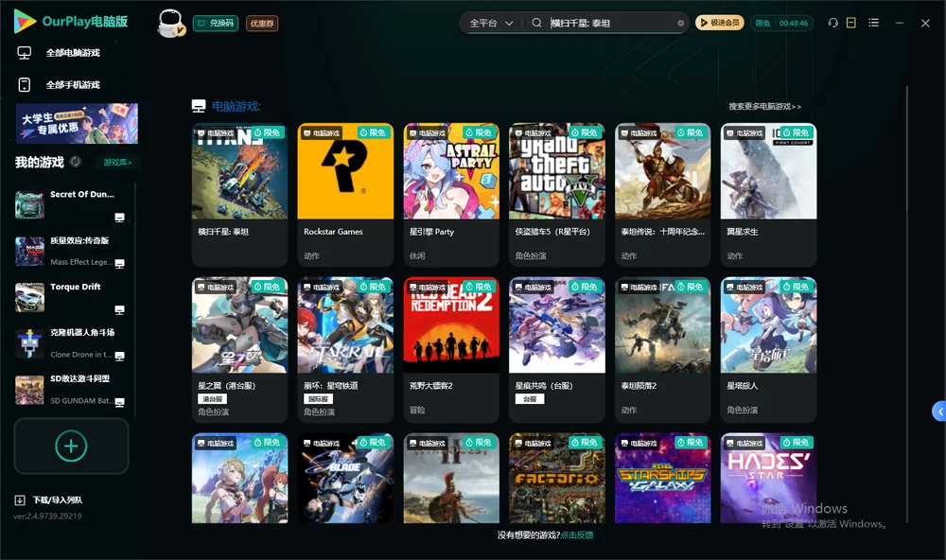Click the game list vertical scrollbar
This screenshot has width=946, height=560.
[x=907, y=305]
